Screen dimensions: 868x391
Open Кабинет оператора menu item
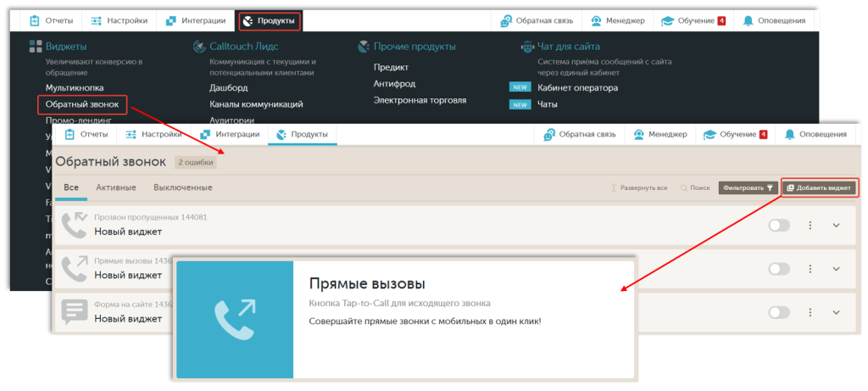pyautogui.click(x=577, y=87)
